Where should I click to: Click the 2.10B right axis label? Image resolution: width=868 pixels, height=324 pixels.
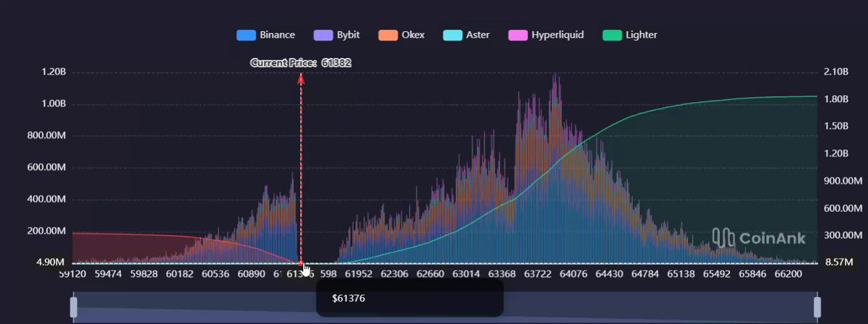(x=835, y=72)
